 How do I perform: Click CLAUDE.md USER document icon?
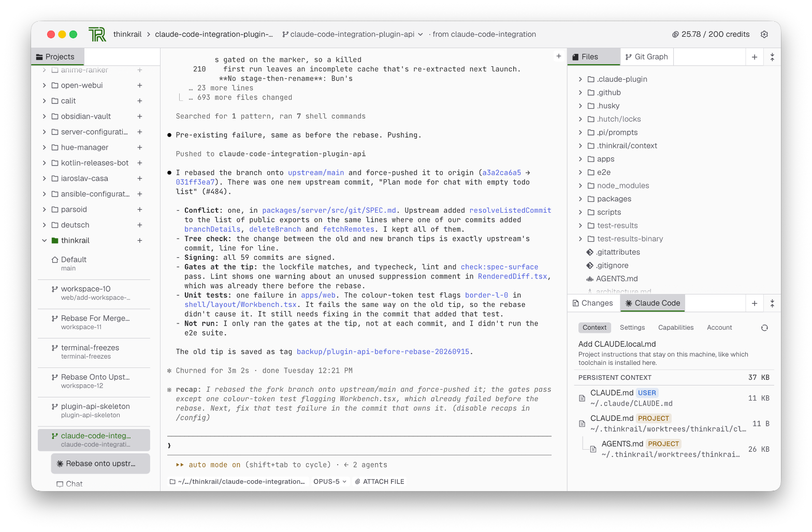(582, 398)
